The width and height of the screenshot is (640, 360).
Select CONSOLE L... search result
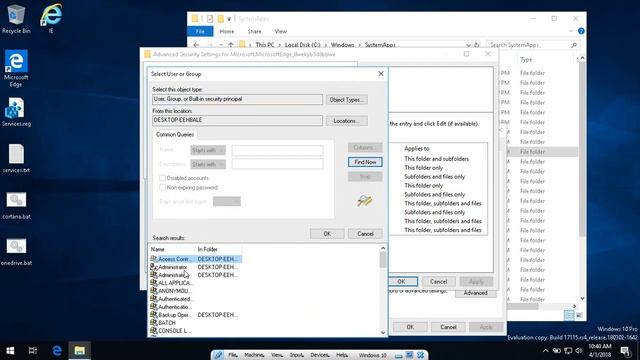pos(196,331)
